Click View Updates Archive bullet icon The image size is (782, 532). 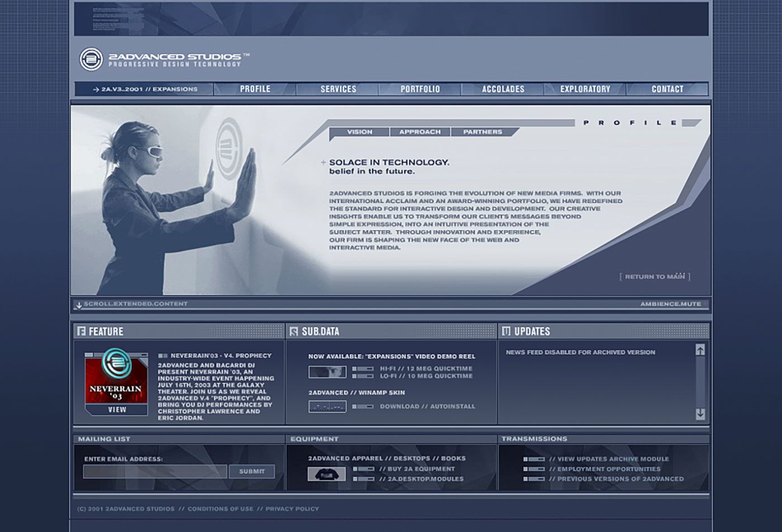click(534, 459)
